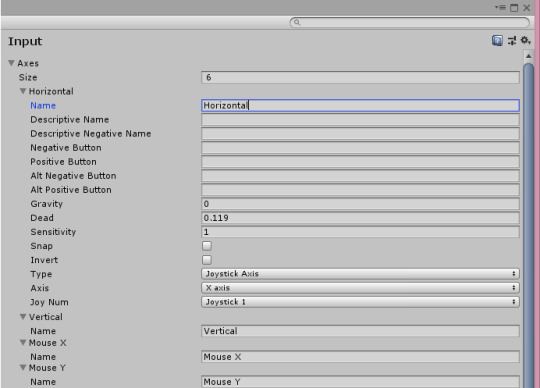Click the Sensitivity label
Image resolution: width=540 pixels, height=388 pixels.
[x=53, y=232]
